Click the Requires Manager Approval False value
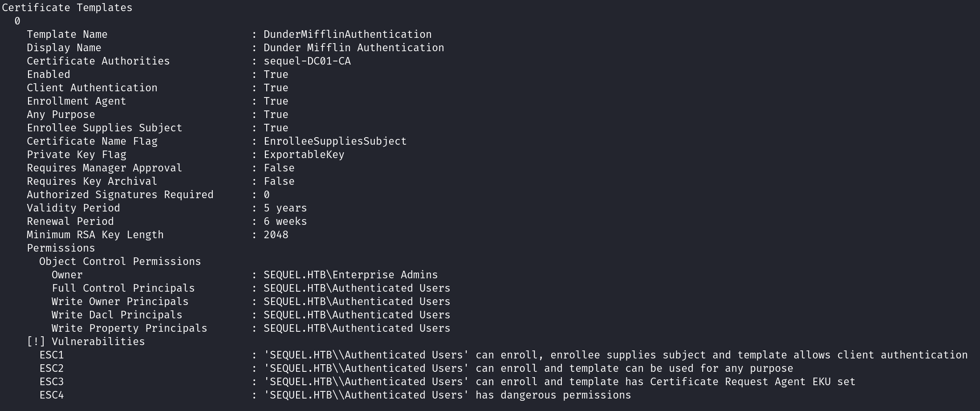 279,168
